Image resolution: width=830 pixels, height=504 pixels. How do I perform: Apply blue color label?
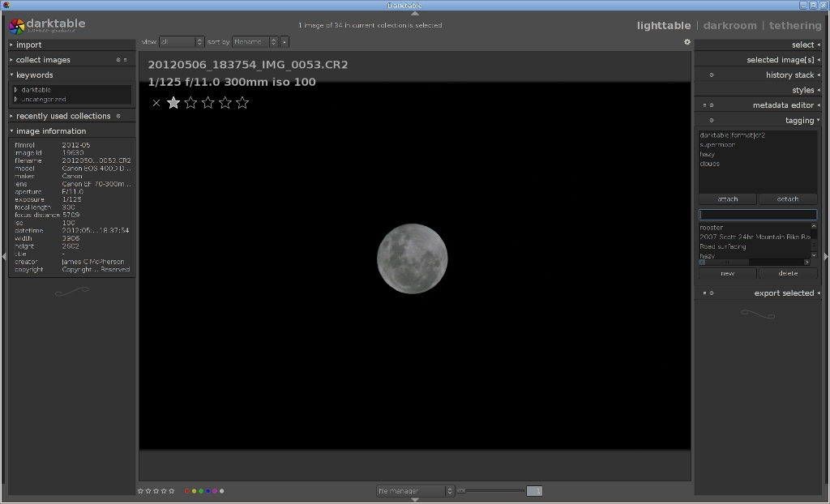coord(207,491)
